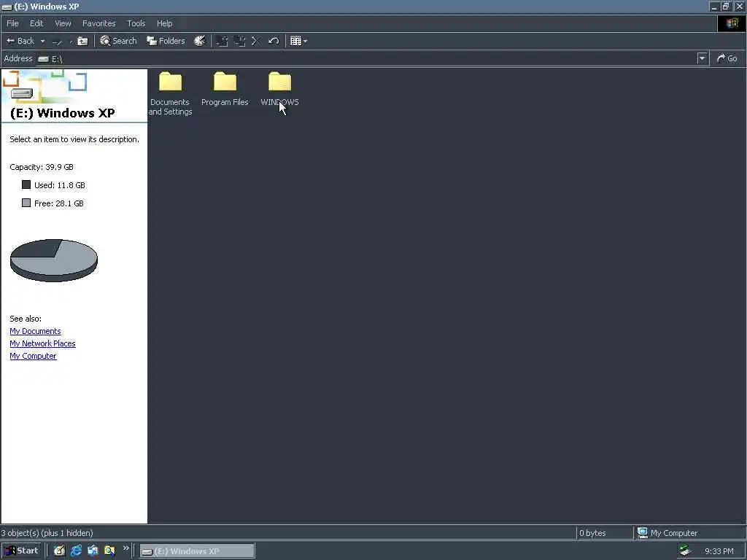This screenshot has width=747, height=560.
Task: Click the (E:) Windows XP taskbar button
Action: [197, 551]
